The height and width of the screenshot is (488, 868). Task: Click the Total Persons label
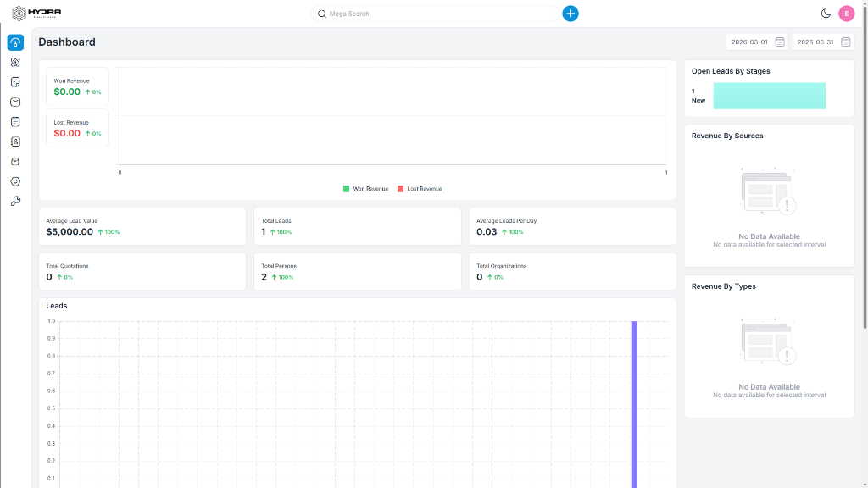pos(279,266)
